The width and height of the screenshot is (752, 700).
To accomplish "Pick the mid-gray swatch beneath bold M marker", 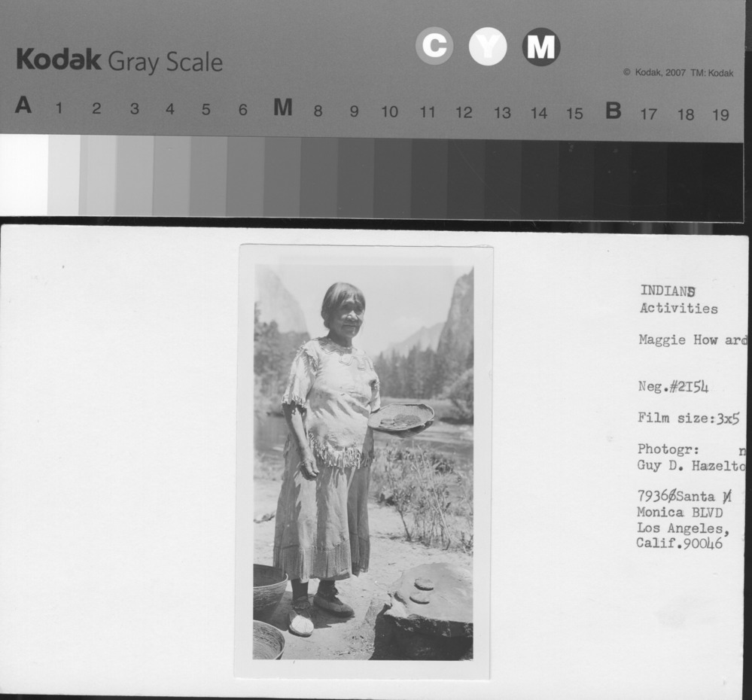I will click(282, 177).
